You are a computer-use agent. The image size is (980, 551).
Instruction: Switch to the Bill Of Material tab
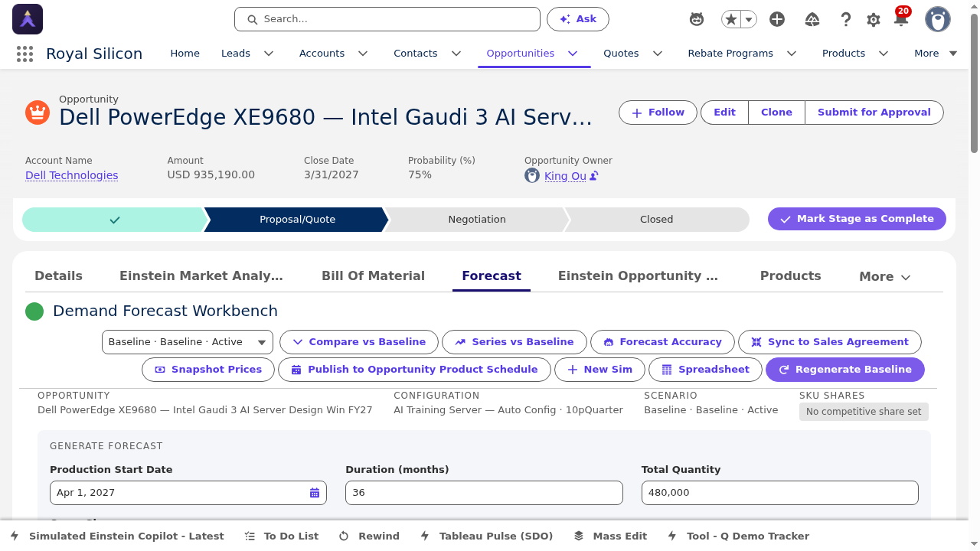tap(373, 276)
